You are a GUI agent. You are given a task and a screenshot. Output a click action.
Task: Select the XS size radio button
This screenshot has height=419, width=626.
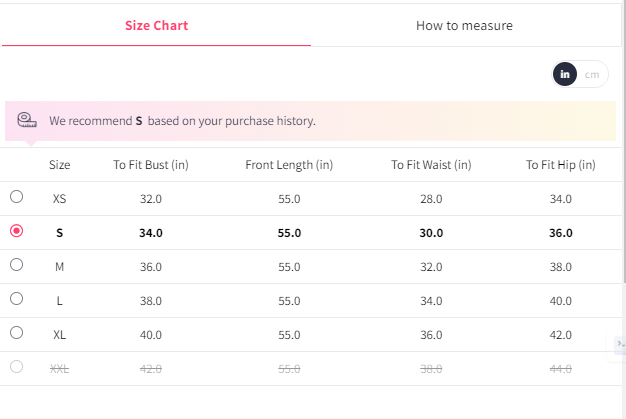(x=16, y=197)
